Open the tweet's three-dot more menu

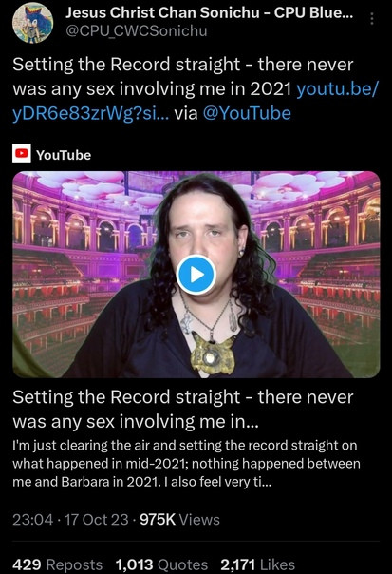coord(372,18)
